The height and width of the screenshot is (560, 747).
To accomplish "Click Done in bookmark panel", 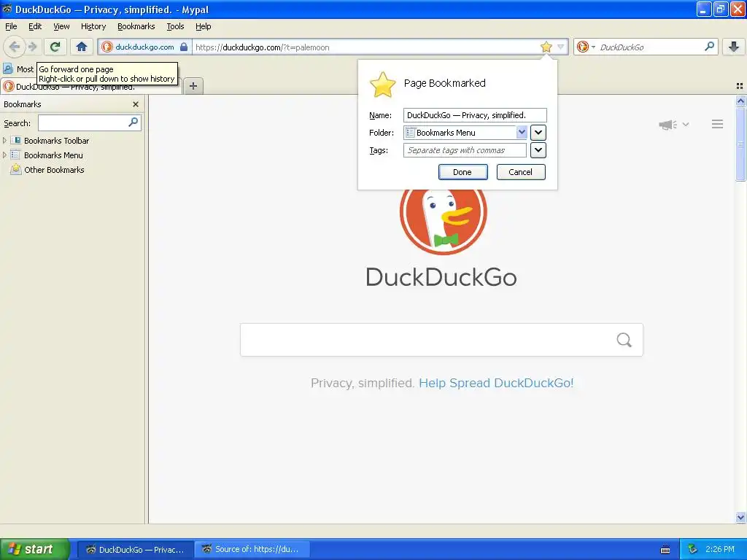I will pos(462,172).
